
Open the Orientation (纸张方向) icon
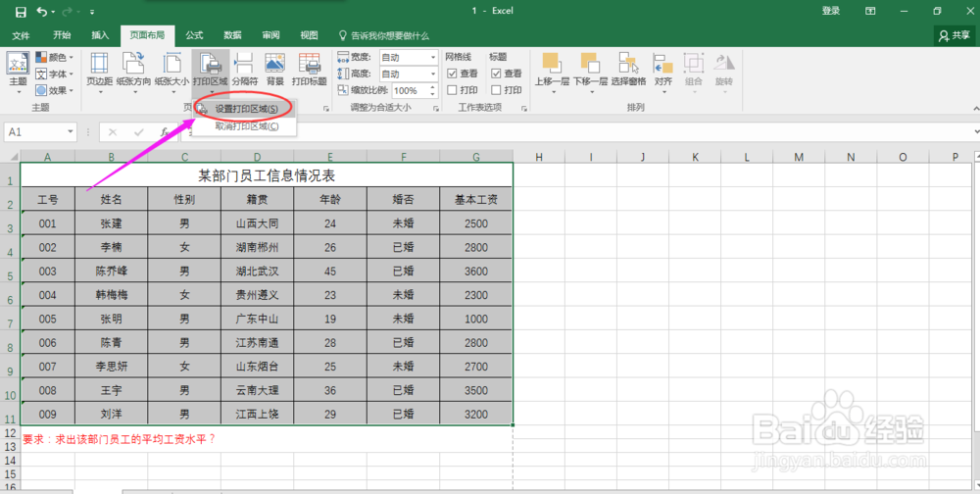coord(133,74)
